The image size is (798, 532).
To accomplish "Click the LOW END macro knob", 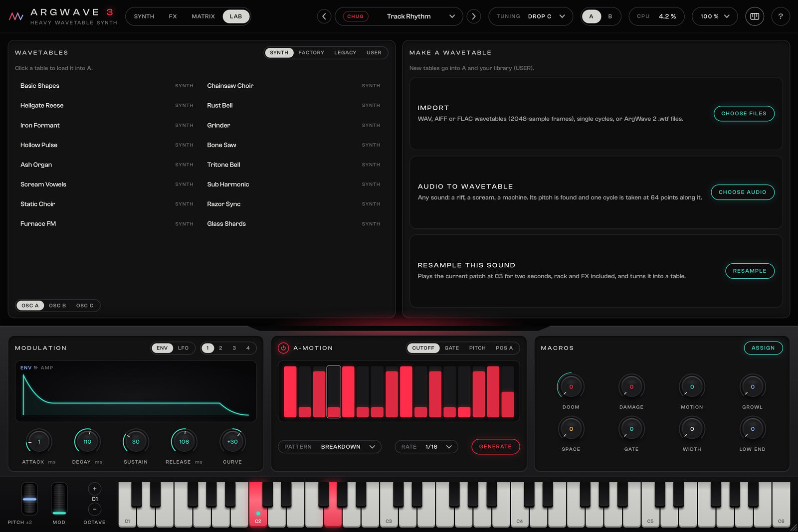I will [753, 429].
